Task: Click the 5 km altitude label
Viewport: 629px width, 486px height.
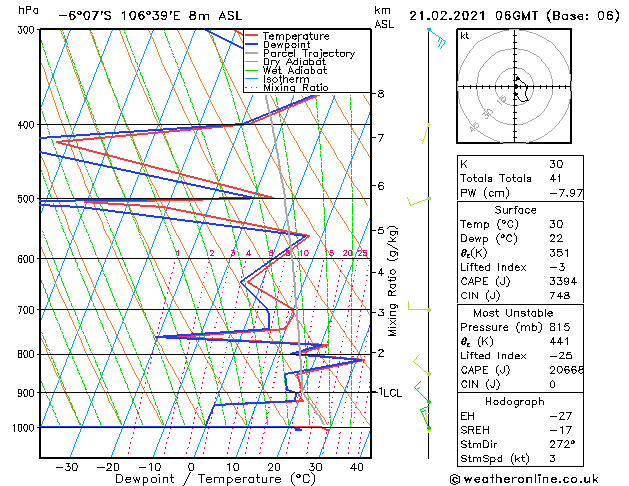Action: tap(381, 231)
